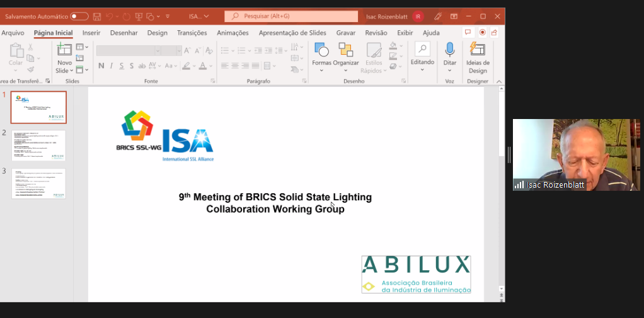Toggle left text alignment
Image resolution: width=644 pixels, height=318 pixels.
pos(225,65)
